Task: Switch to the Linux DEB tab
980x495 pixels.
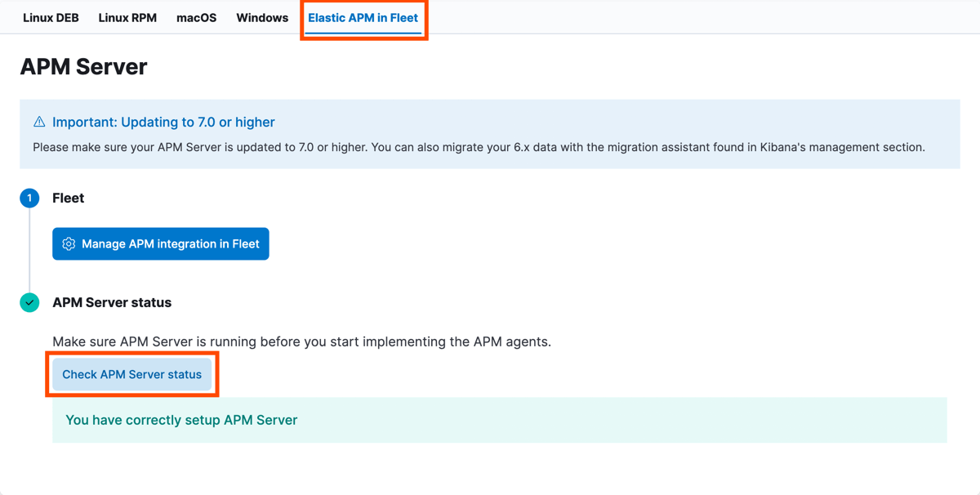Action: (x=51, y=17)
